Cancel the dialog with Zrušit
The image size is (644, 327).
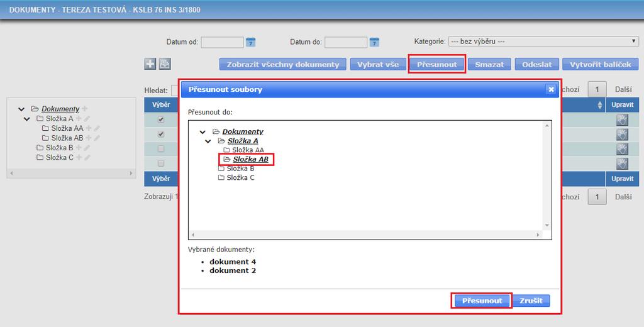pos(531,301)
